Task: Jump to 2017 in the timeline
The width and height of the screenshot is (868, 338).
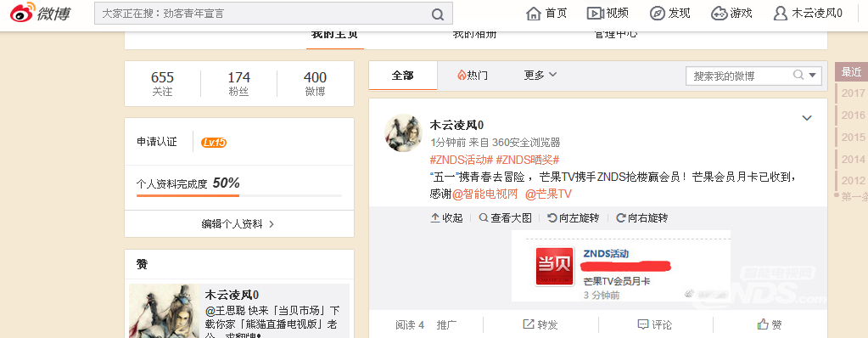Action: click(x=853, y=93)
